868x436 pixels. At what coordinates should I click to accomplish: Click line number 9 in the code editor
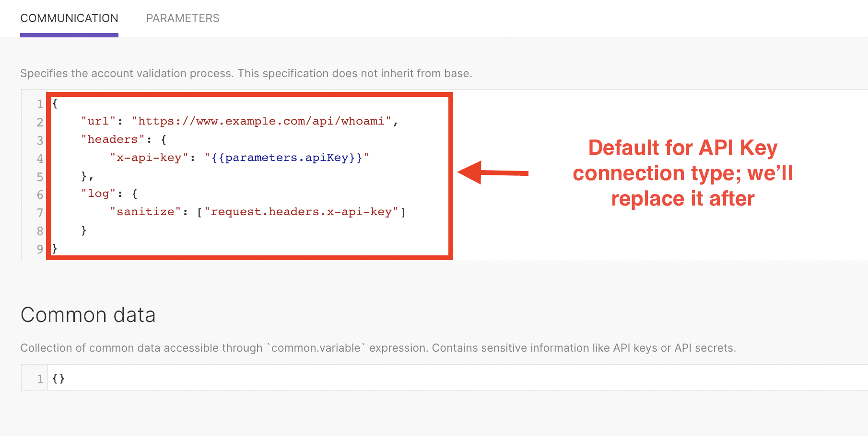click(x=40, y=249)
